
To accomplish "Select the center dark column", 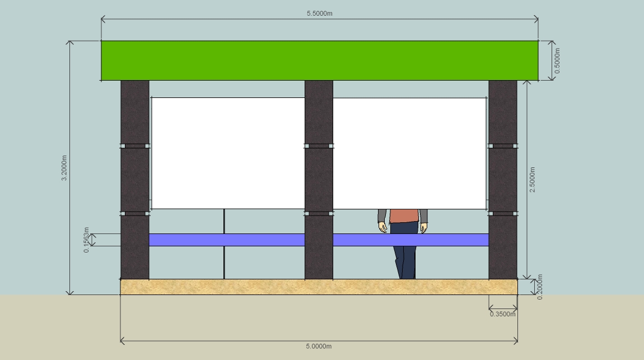I will click(318, 179).
